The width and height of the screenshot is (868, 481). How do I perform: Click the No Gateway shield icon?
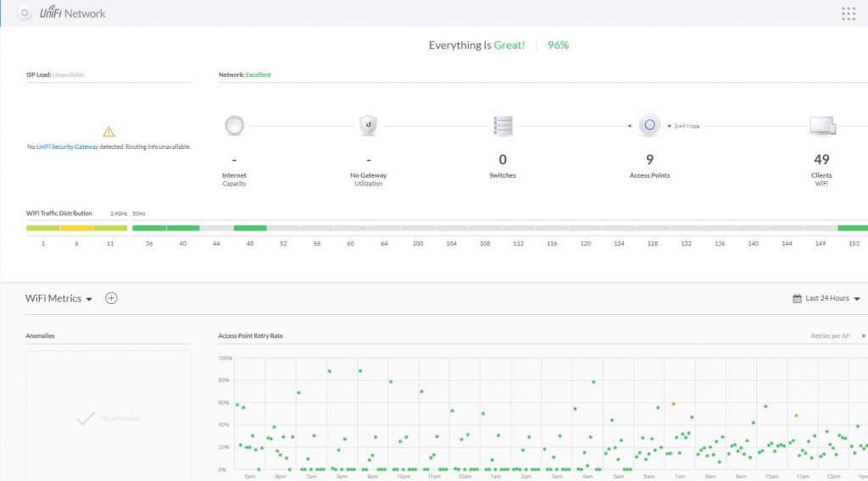(x=368, y=125)
